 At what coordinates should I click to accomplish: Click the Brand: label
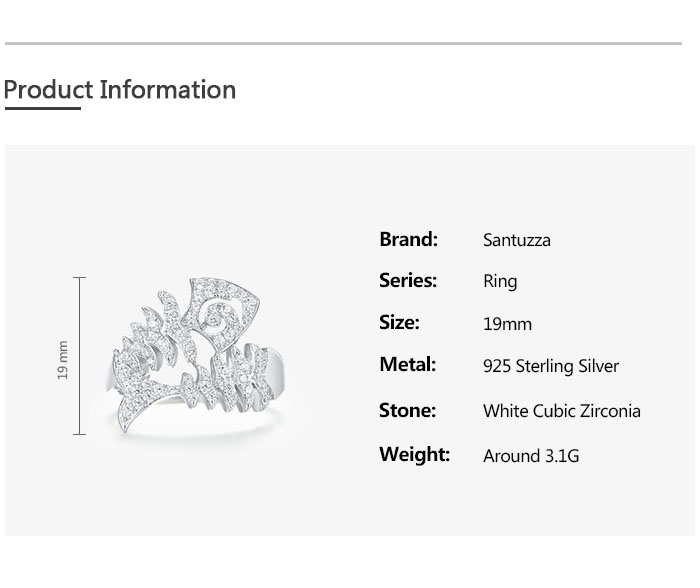point(408,239)
